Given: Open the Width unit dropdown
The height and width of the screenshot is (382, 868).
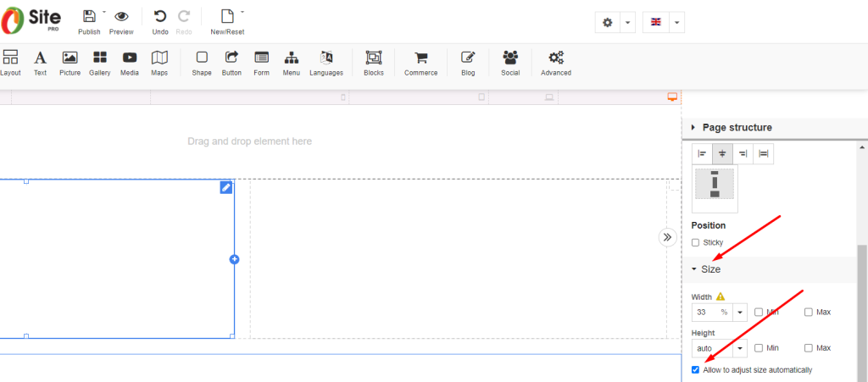Looking at the screenshot, I should (x=740, y=313).
